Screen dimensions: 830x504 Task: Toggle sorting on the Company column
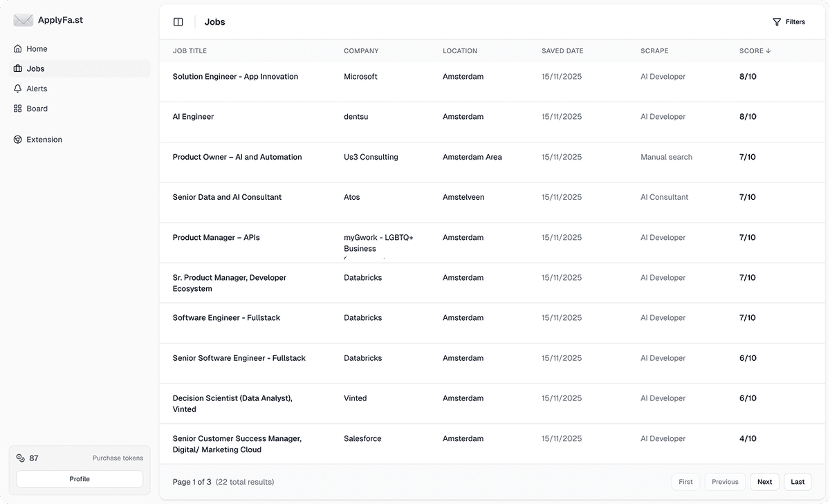pyautogui.click(x=361, y=50)
